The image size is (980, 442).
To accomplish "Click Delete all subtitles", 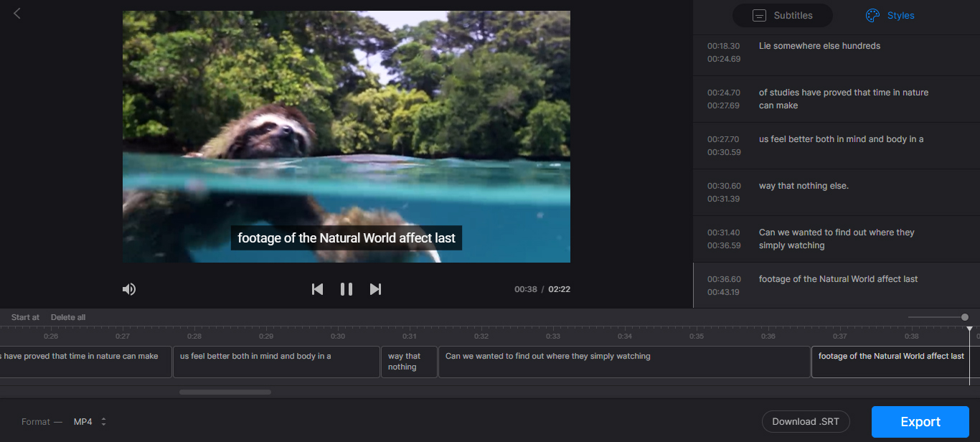I will point(68,317).
